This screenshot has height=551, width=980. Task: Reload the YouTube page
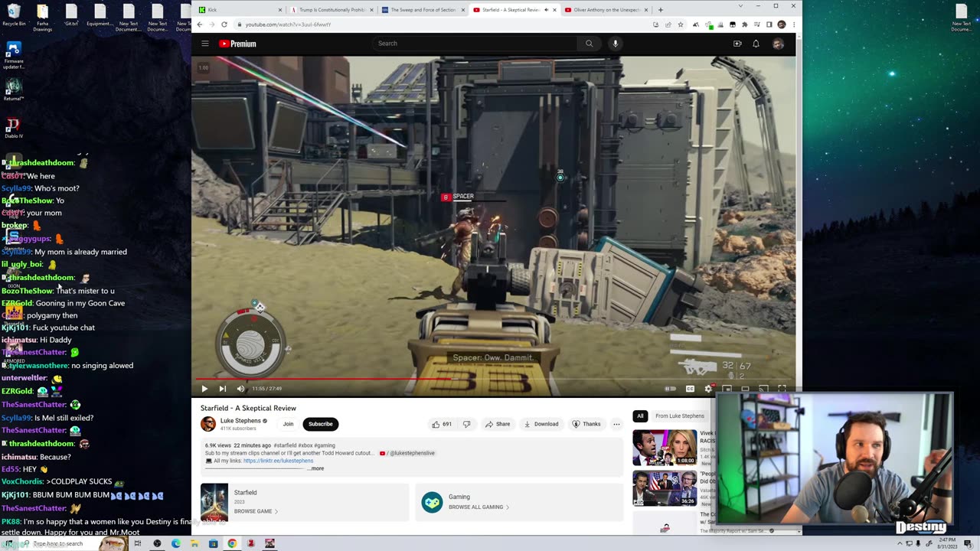coord(224,24)
